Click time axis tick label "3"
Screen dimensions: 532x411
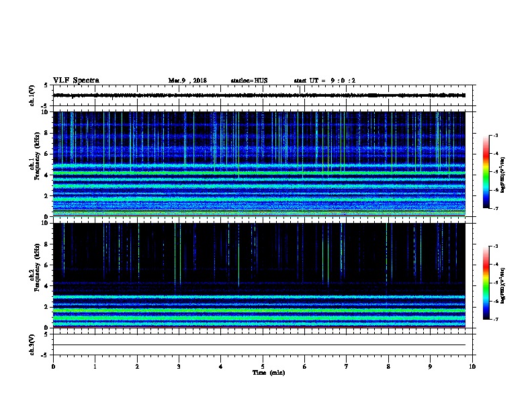point(179,367)
